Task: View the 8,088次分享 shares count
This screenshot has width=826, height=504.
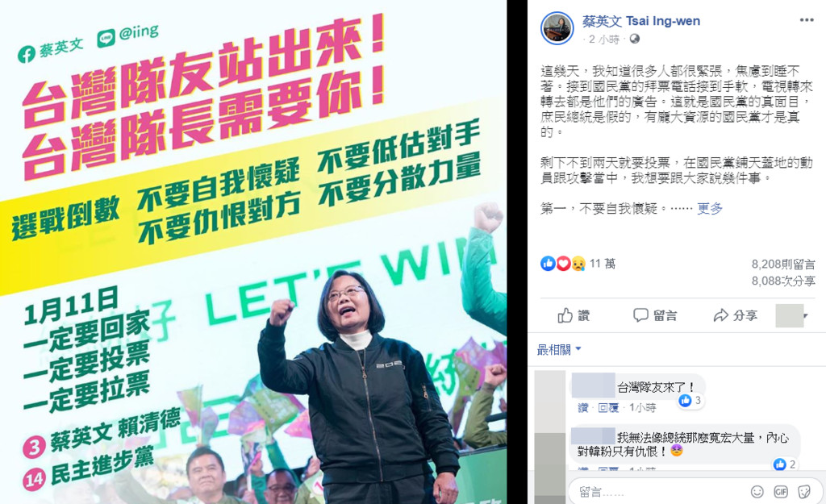Action: pyautogui.click(x=783, y=281)
